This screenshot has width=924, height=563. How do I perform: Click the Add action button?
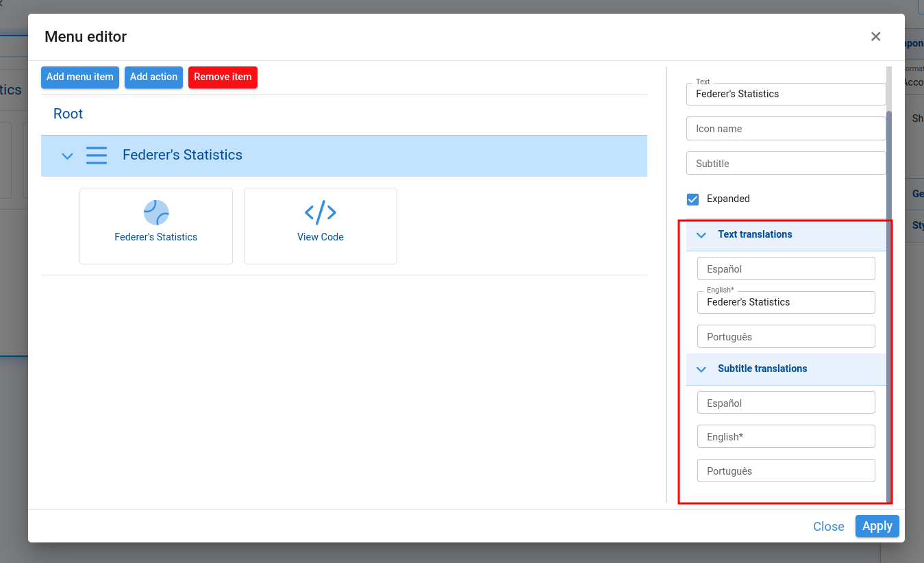pos(153,77)
